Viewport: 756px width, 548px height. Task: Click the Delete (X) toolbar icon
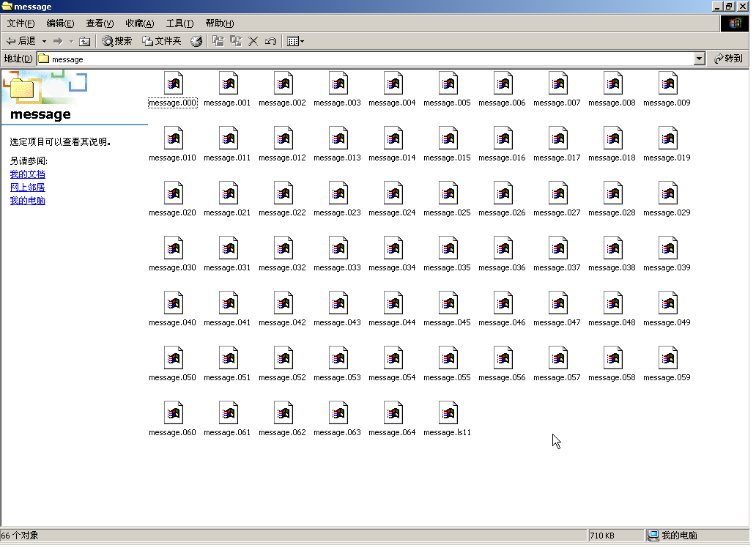tap(253, 41)
